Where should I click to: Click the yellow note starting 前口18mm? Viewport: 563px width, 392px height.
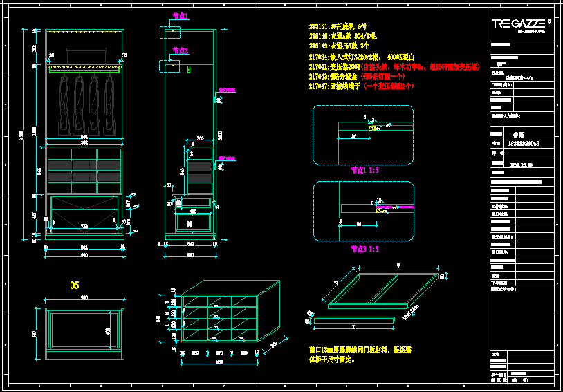[360, 355]
